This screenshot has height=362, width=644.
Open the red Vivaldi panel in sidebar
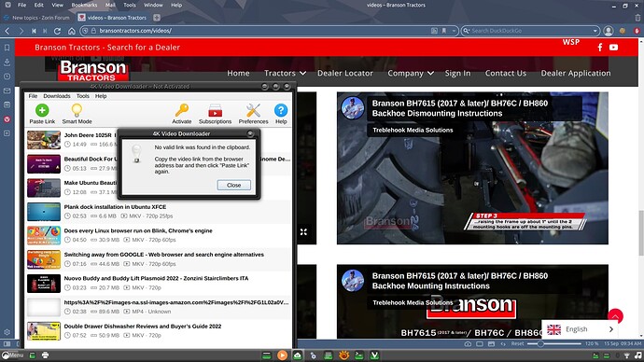coord(7,119)
